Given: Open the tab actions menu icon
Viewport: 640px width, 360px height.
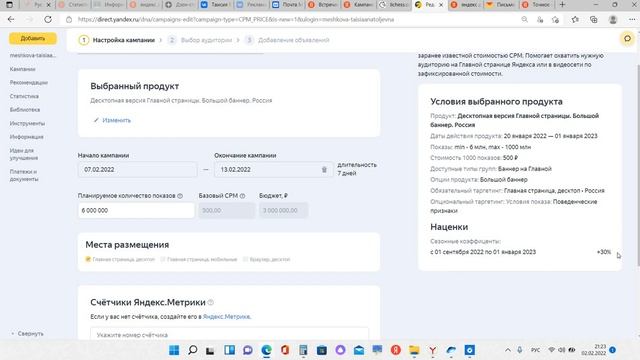Looking at the screenshot, I should click(9, 5).
